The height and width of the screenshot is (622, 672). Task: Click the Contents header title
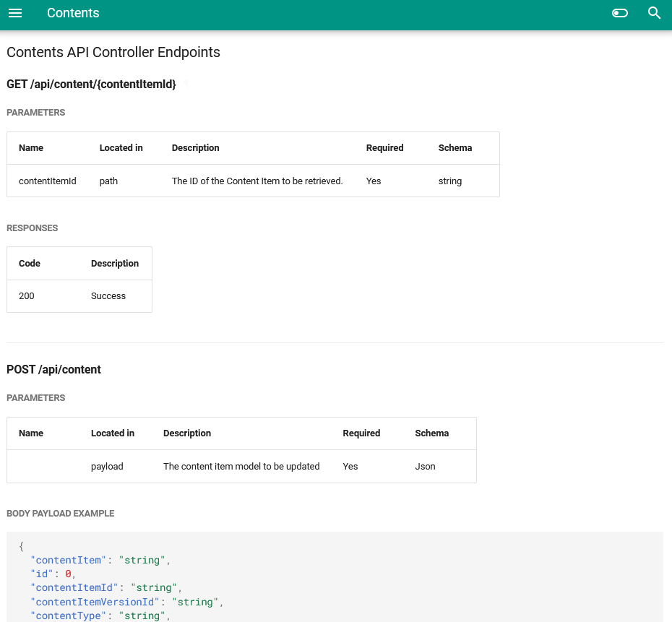(73, 13)
